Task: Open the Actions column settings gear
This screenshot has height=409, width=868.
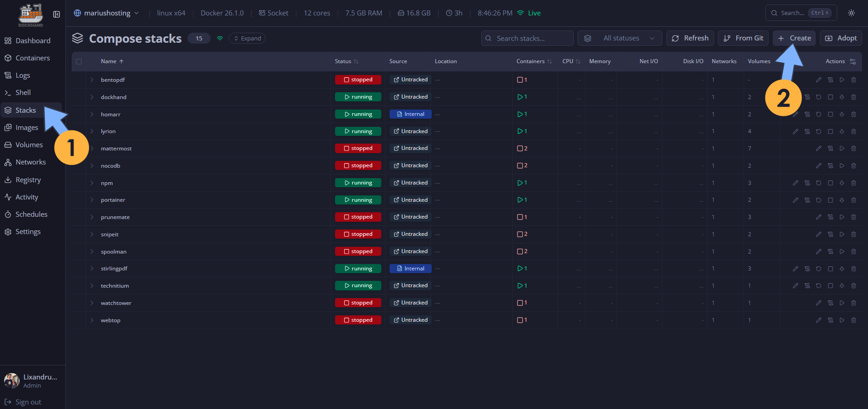Action: pos(853,61)
